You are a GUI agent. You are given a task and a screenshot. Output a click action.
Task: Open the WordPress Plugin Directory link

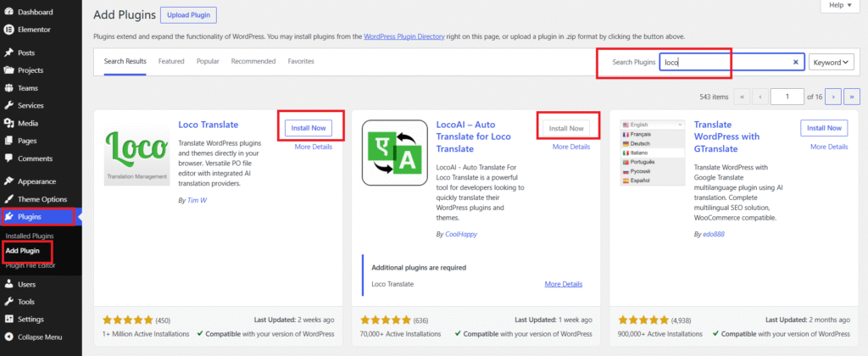coord(404,36)
